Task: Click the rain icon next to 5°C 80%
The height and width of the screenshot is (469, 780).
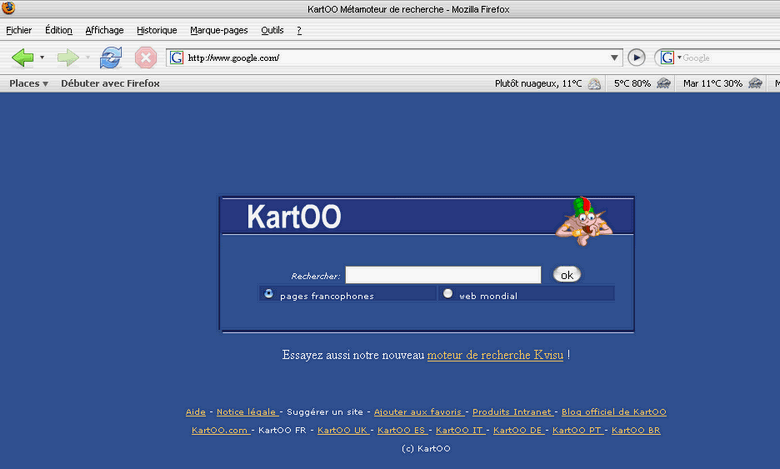Action: tap(663, 84)
